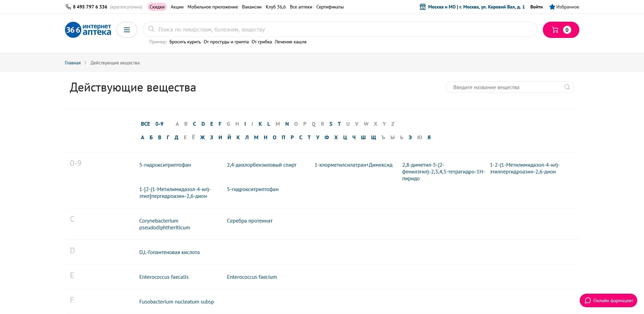The width and height of the screenshot is (644, 314).
Task: Open online pharmacist chat
Action: [608, 300]
